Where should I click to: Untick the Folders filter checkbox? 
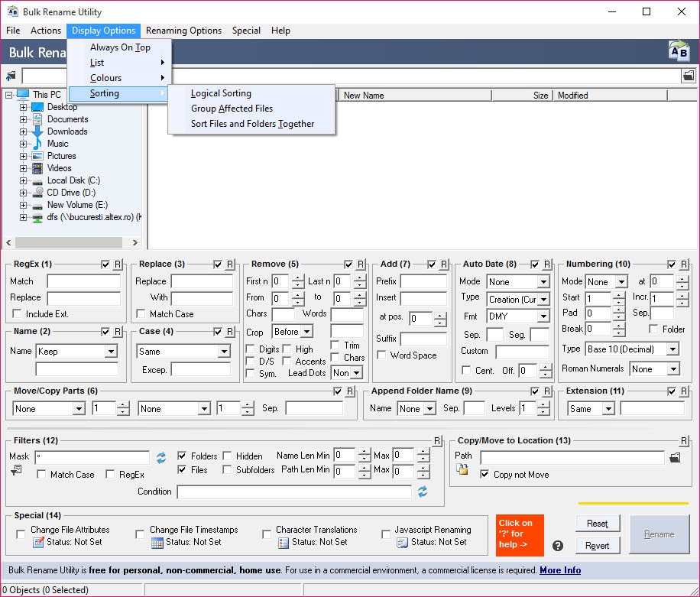pos(182,456)
